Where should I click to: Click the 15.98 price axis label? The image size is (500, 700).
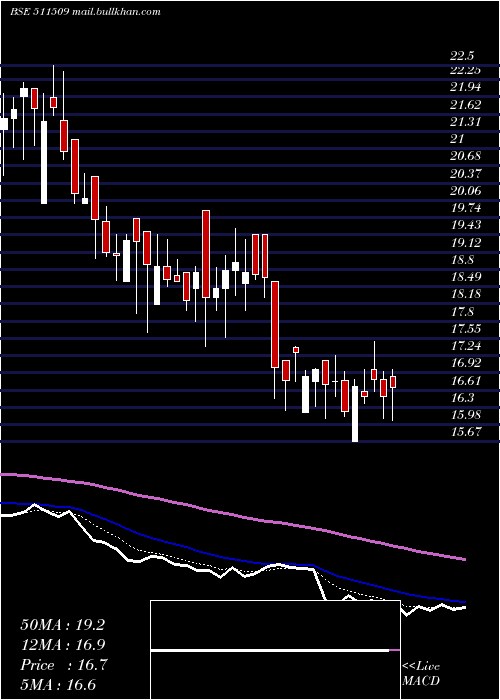point(465,415)
